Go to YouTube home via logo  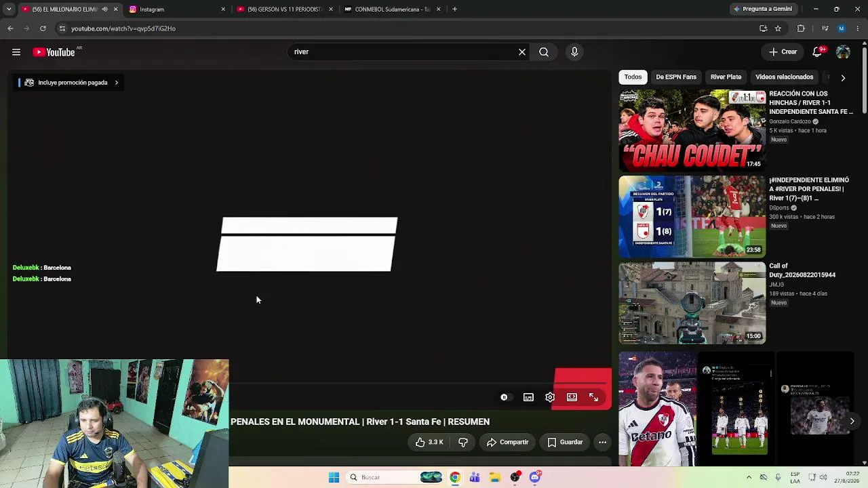point(54,52)
